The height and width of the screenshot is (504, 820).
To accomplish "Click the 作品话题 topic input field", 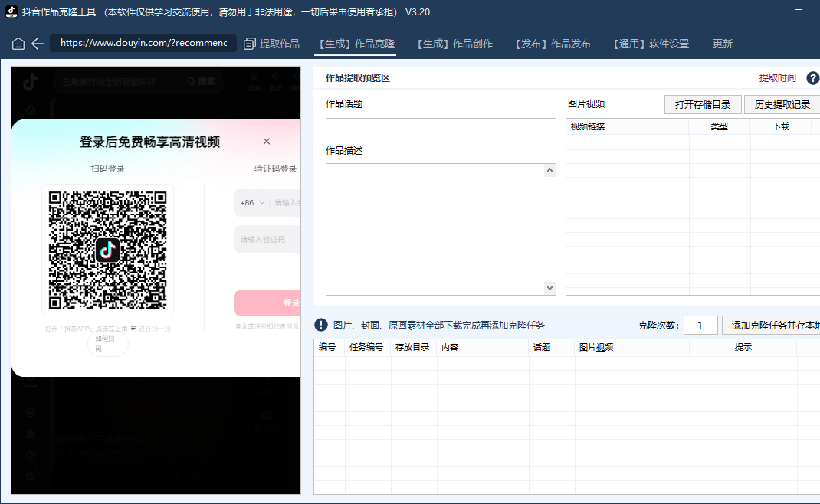I will click(441, 126).
